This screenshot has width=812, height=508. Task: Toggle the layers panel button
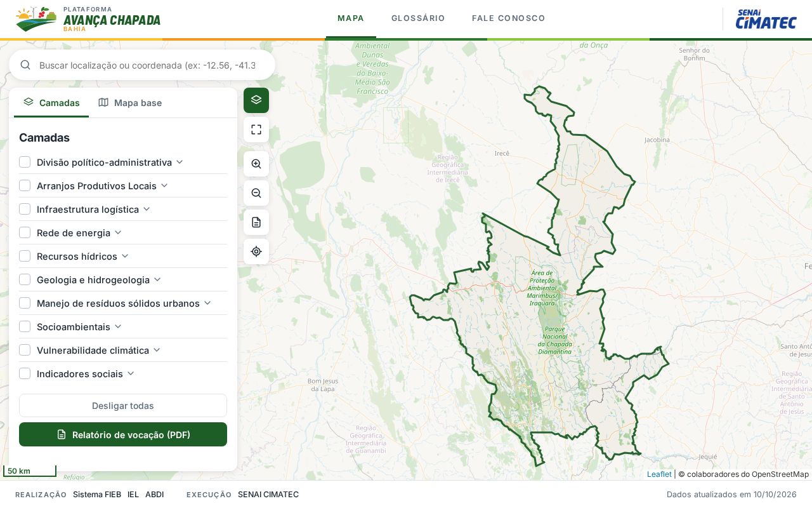[256, 100]
